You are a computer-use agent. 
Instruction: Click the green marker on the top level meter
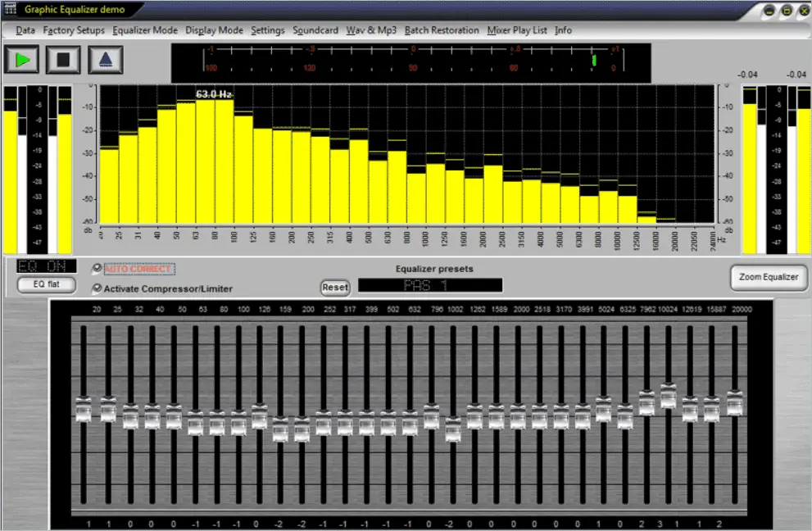click(x=594, y=61)
